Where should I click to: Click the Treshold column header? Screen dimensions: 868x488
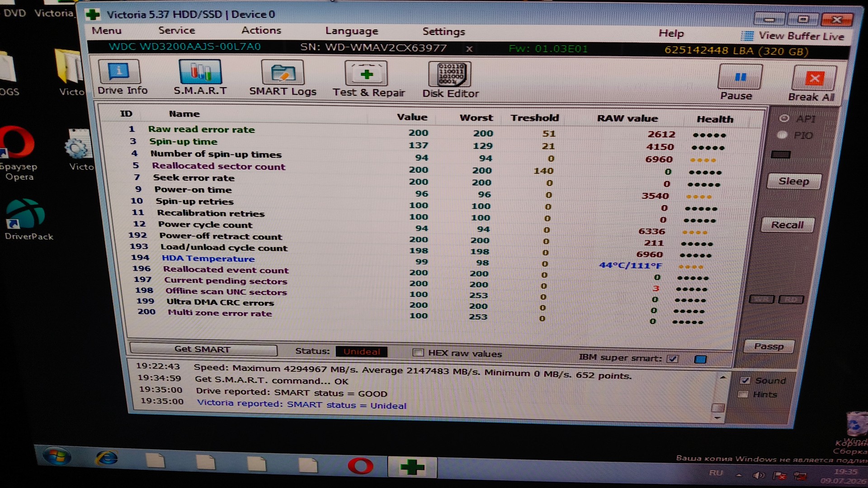(535, 118)
